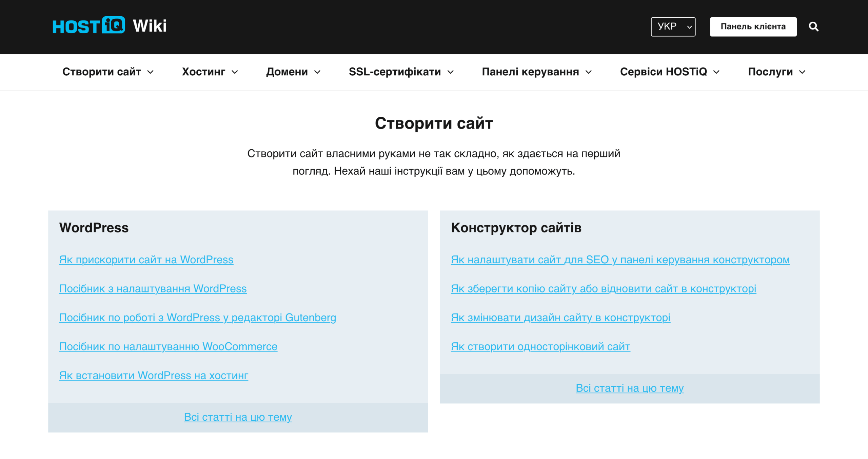
Task: Open Як зберегти копію сайту link
Action: point(604,288)
